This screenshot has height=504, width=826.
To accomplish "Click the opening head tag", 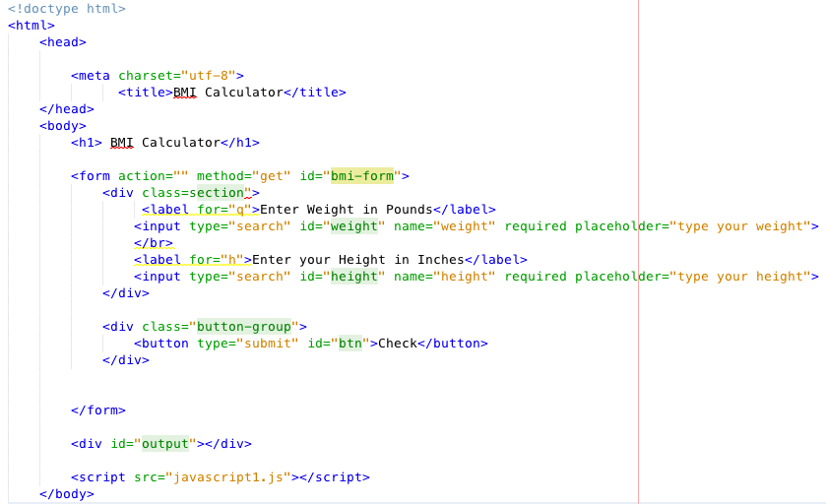I will [x=63, y=42].
